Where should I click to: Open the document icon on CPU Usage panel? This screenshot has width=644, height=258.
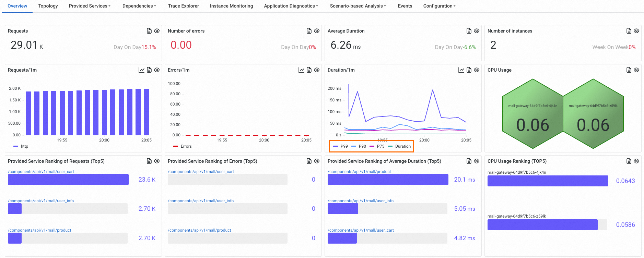pos(629,70)
